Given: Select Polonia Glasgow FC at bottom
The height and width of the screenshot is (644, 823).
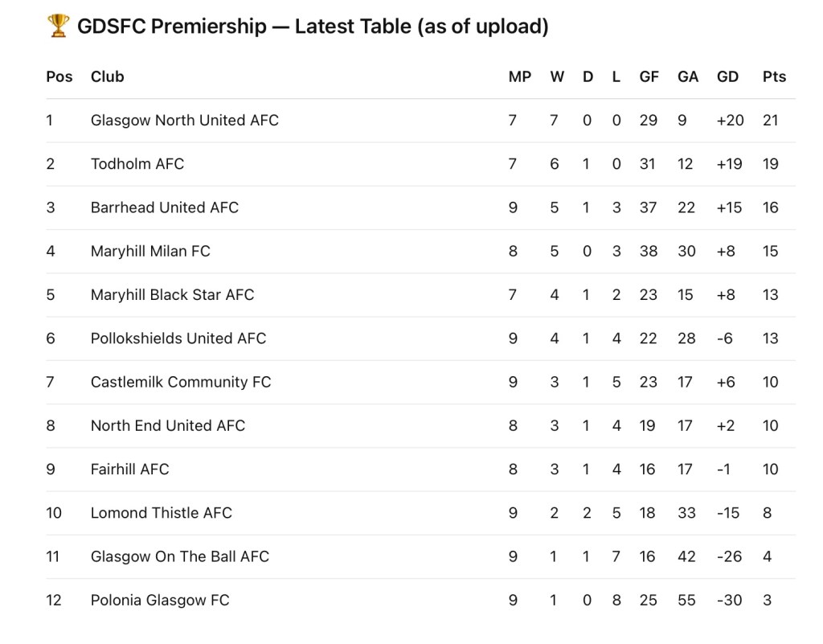Looking at the screenshot, I should 160,600.
